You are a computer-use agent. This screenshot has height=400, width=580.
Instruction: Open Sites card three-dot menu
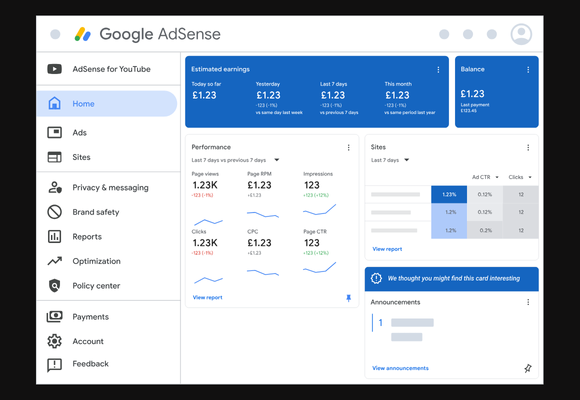pyautogui.click(x=528, y=147)
